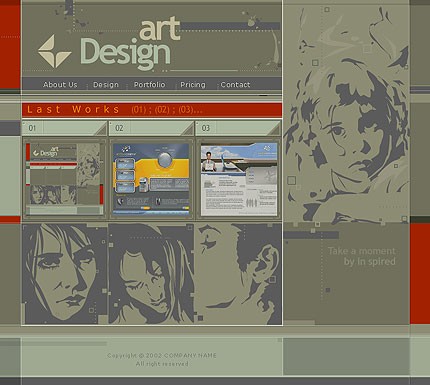Image resolution: width=430 pixels, height=385 pixels.
Task: Open the Contact page
Action: (x=235, y=85)
